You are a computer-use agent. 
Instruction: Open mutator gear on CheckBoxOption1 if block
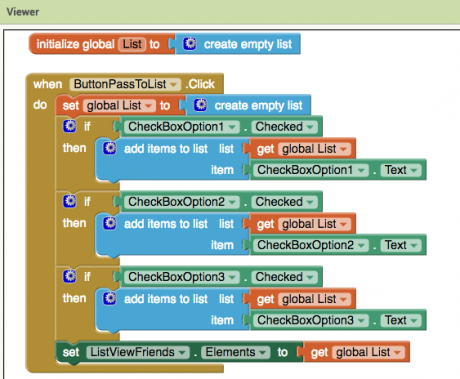coord(70,126)
